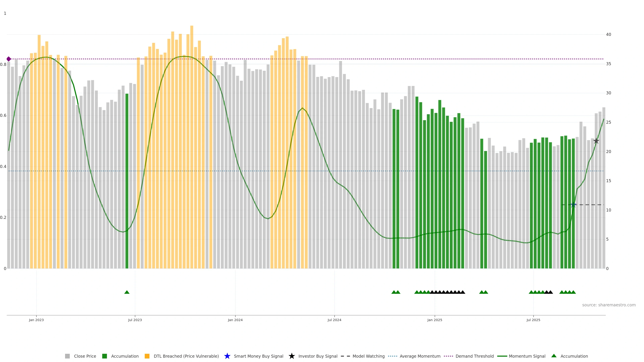The width and height of the screenshot is (644, 362).
Task: Toggle the Close Price legend entry
Action: (x=85, y=356)
